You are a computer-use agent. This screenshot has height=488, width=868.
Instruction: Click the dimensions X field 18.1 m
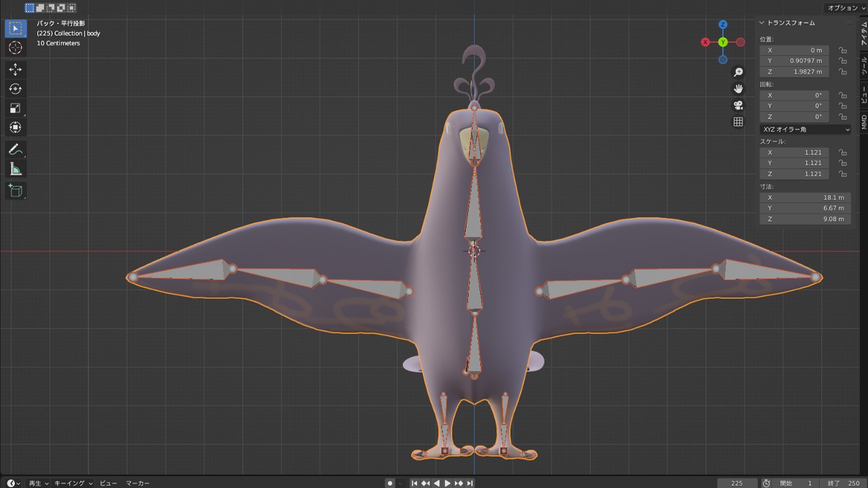[x=805, y=197]
